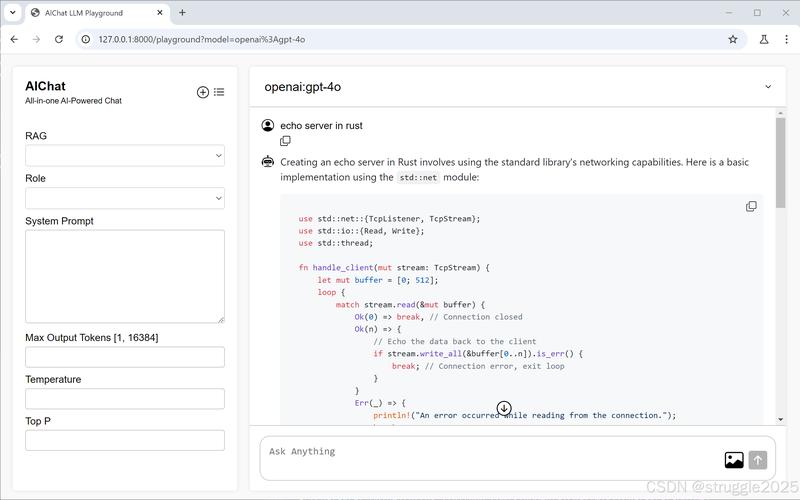The height and width of the screenshot is (500, 800).
Task: Select the AIChat LLM Playground tab
Action: (97, 13)
